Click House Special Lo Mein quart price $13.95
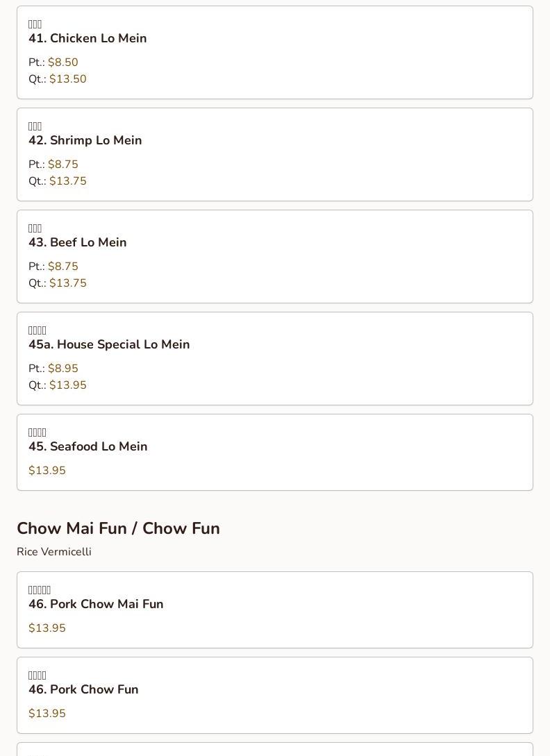Screen dimensions: 550x756 [68, 385]
